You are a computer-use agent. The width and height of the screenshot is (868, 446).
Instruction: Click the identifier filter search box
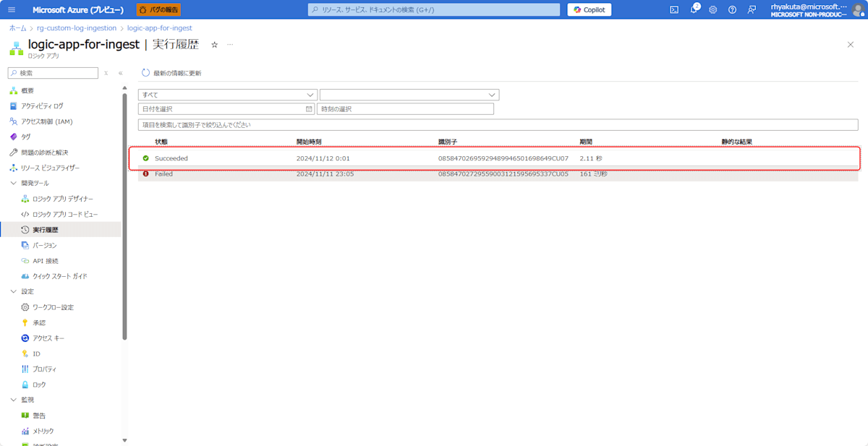coord(498,125)
